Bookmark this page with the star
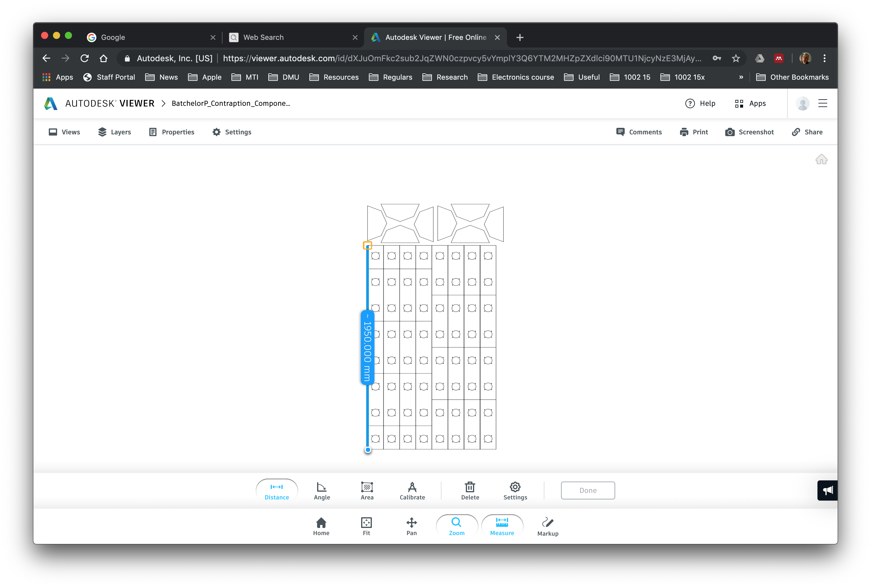Screen dimensions: 871x588 click(x=736, y=58)
